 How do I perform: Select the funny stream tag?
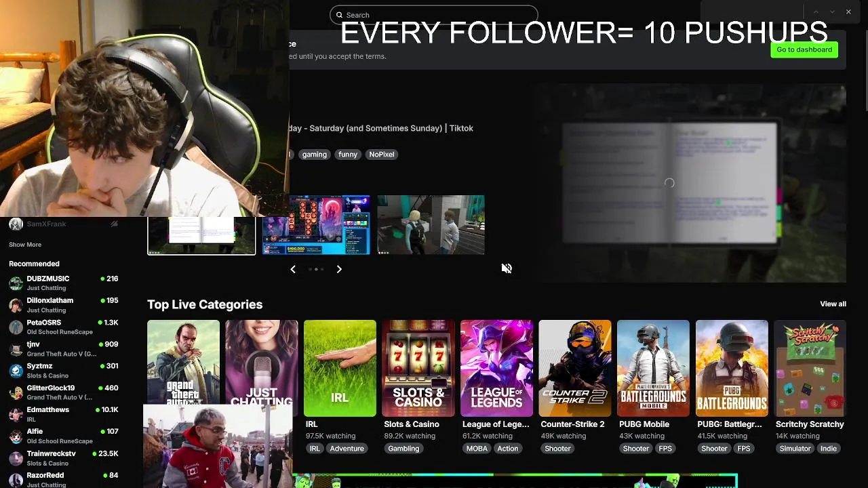[348, 155]
